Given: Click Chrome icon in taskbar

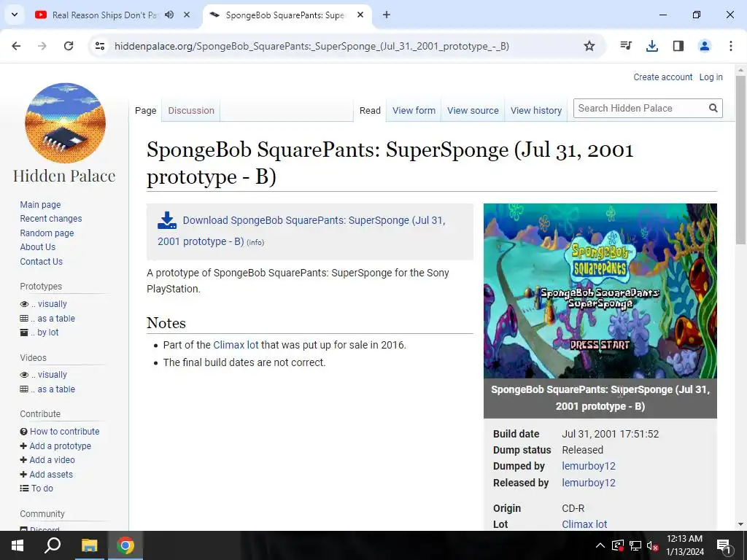Looking at the screenshot, I should (125, 545).
